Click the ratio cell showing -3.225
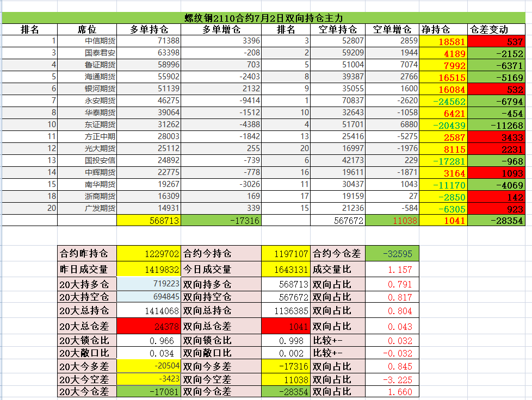532x400 pixels. click(392, 379)
